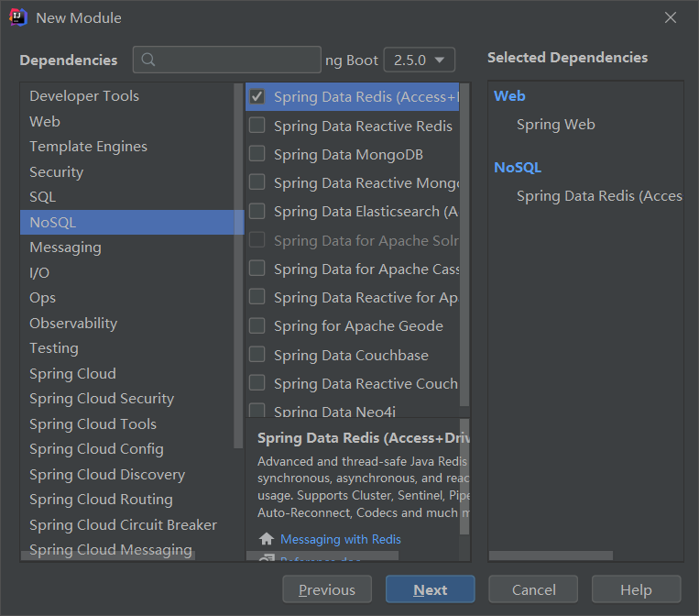Check Spring Data Neo4j checkbox
This screenshot has width=699, height=616.
[257, 410]
